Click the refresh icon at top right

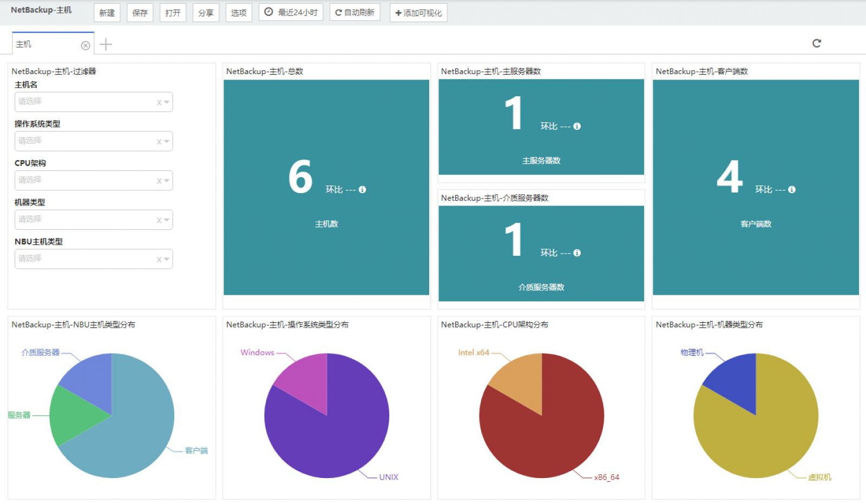[x=817, y=43]
